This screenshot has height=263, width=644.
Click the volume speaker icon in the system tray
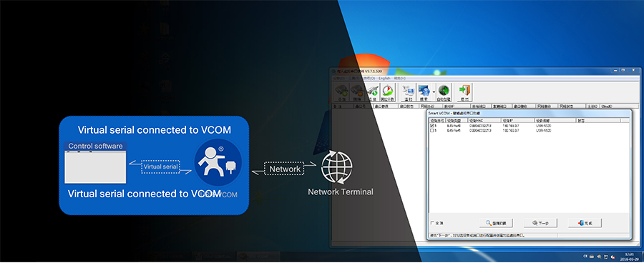click(613, 257)
